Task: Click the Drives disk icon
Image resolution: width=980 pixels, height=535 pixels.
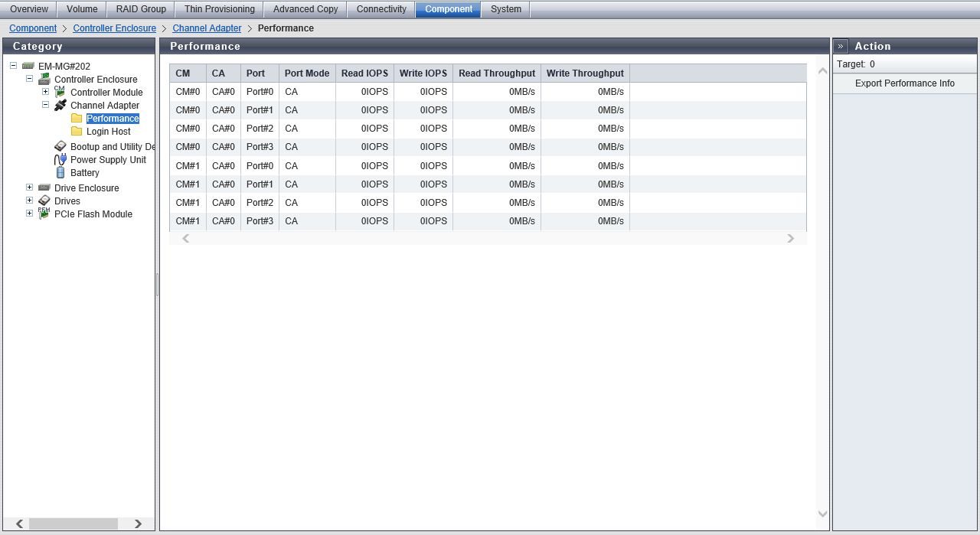Action: (x=44, y=201)
